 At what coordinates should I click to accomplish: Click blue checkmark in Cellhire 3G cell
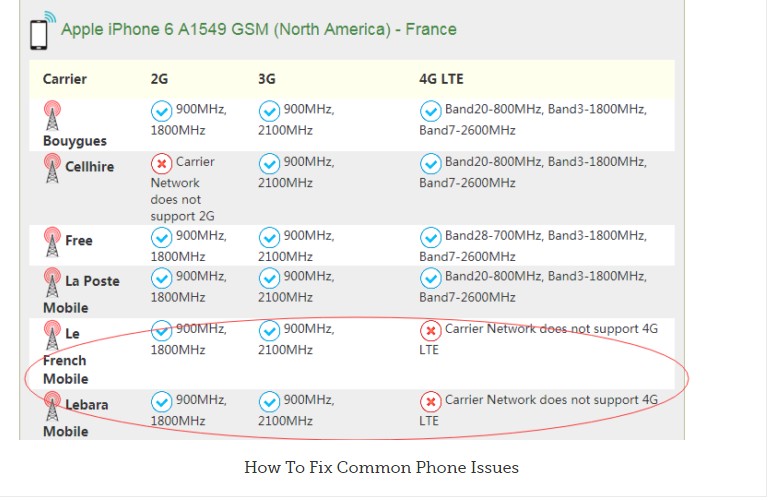(x=269, y=164)
